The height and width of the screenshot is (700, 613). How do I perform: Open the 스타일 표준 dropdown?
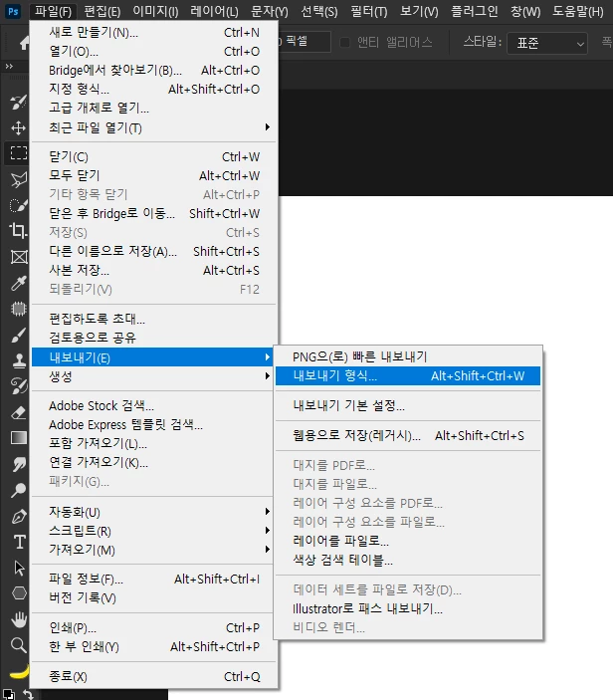pyautogui.click(x=547, y=43)
